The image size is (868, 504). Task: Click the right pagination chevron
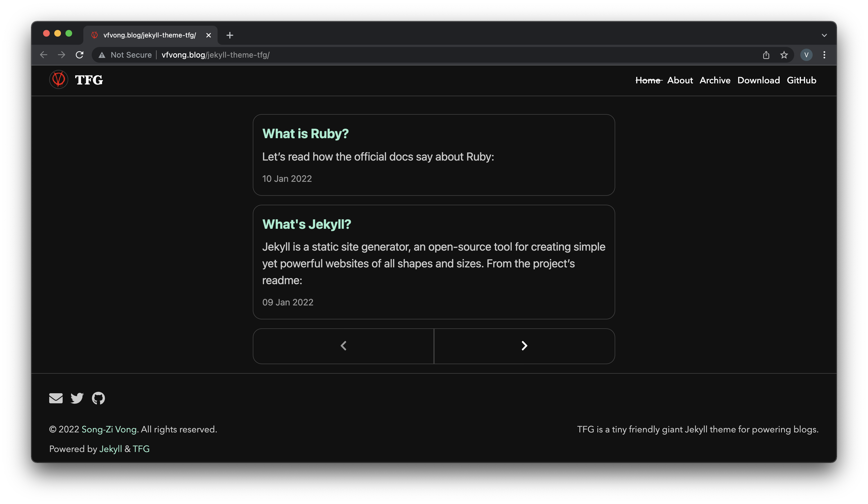[524, 346]
